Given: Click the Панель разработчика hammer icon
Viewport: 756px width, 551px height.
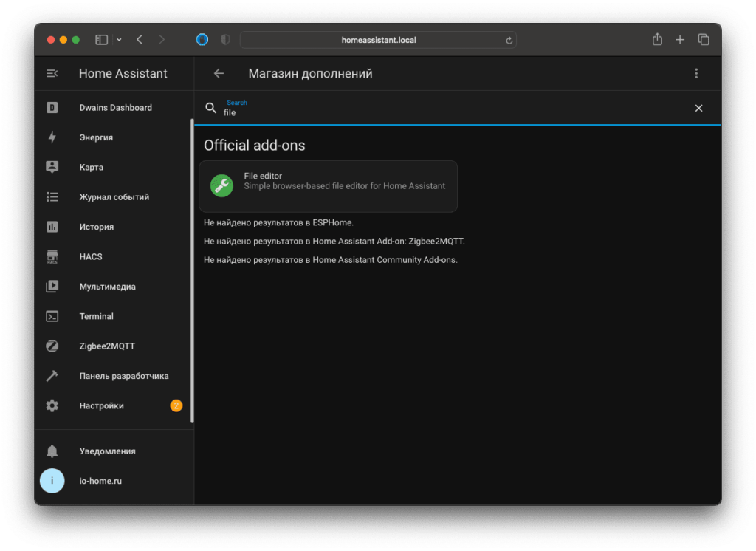Looking at the screenshot, I should click(x=52, y=376).
